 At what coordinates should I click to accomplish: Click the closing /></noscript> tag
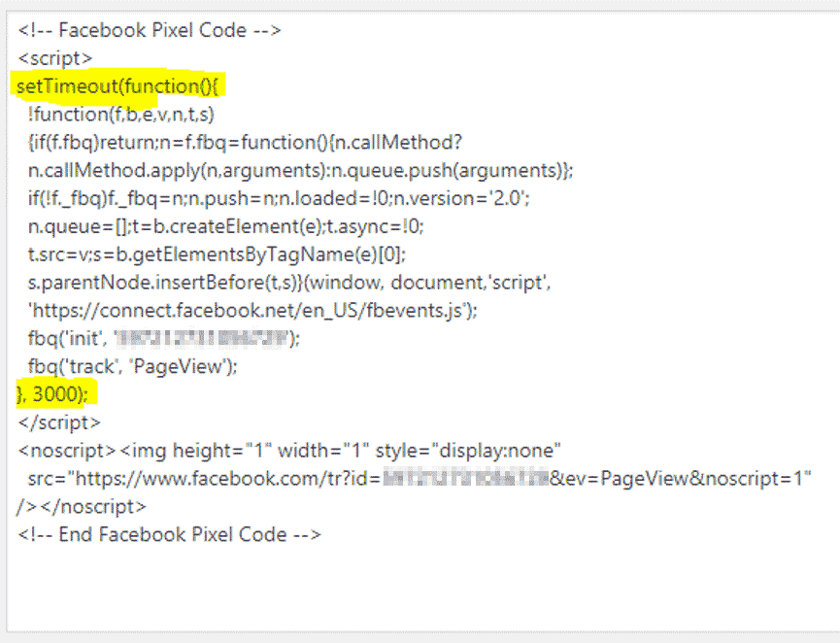click(x=81, y=507)
